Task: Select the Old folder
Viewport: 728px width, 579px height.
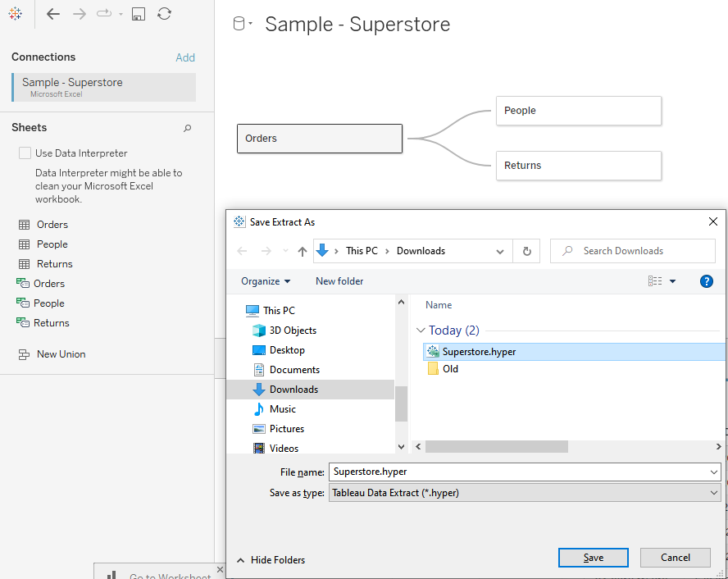Action: (443, 369)
